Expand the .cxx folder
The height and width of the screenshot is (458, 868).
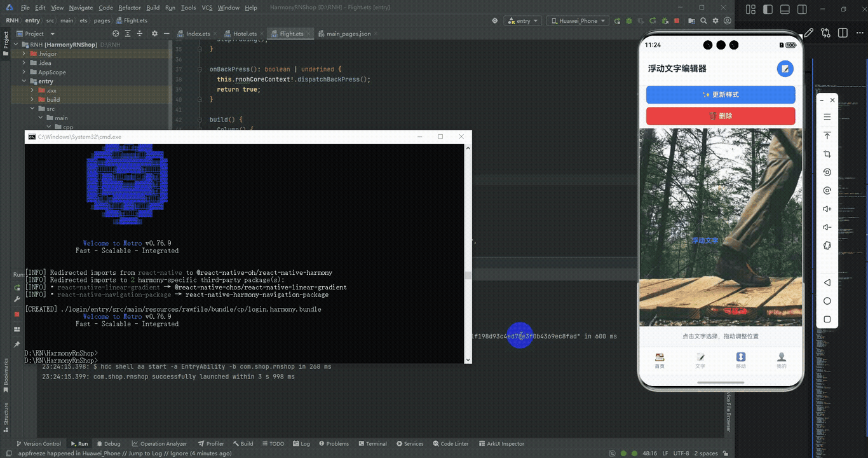pyautogui.click(x=32, y=90)
